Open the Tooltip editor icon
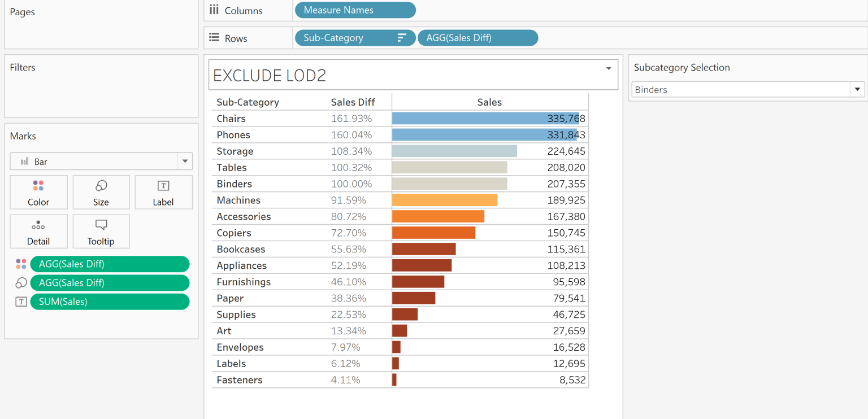 pyautogui.click(x=101, y=231)
